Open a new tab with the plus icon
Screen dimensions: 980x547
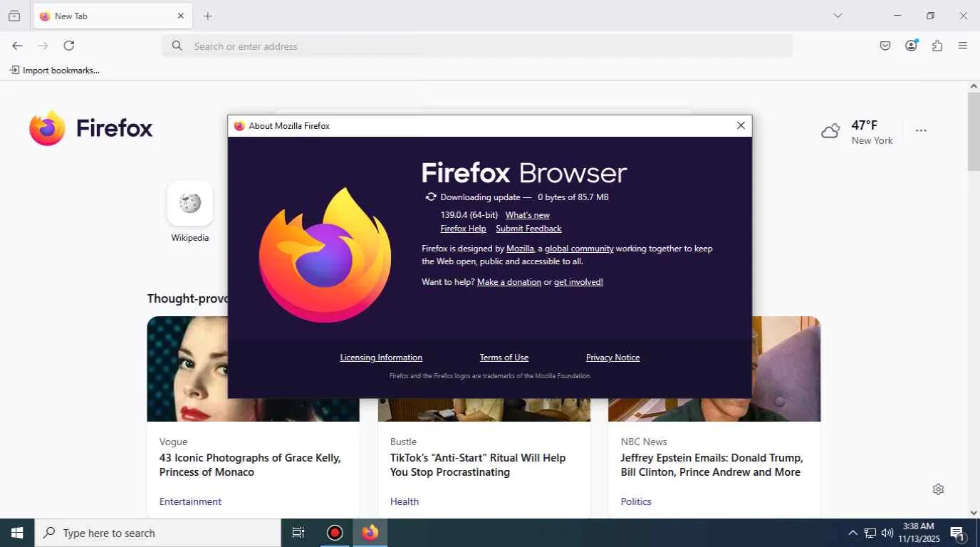pos(208,16)
